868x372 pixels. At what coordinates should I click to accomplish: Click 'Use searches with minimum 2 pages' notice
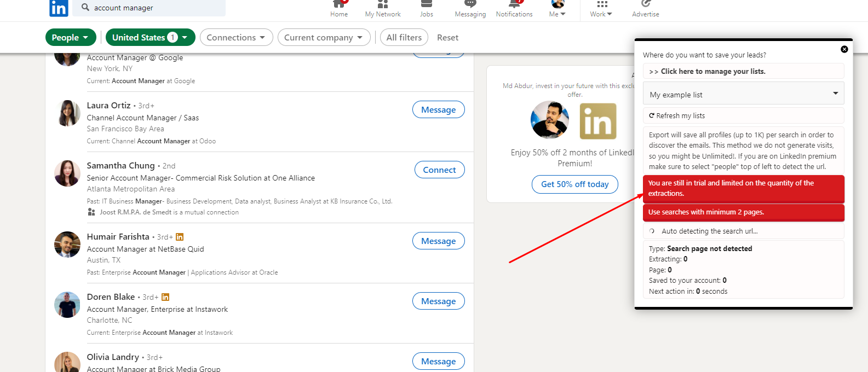point(743,212)
